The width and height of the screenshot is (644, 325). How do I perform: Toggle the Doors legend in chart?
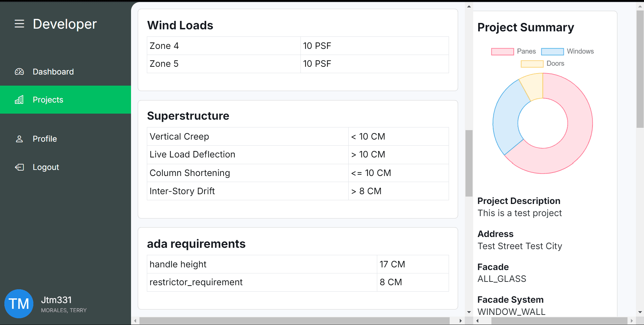[x=542, y=63]
